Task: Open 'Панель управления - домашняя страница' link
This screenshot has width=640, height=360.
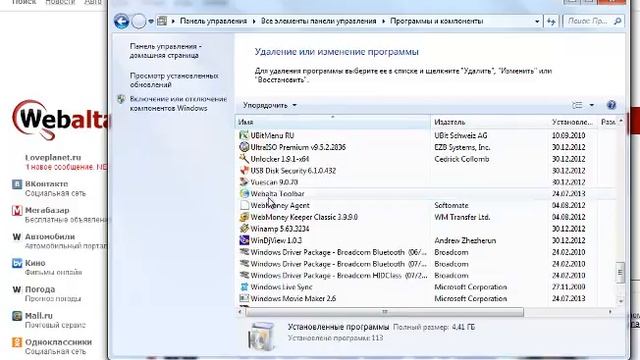Action: 166,51
